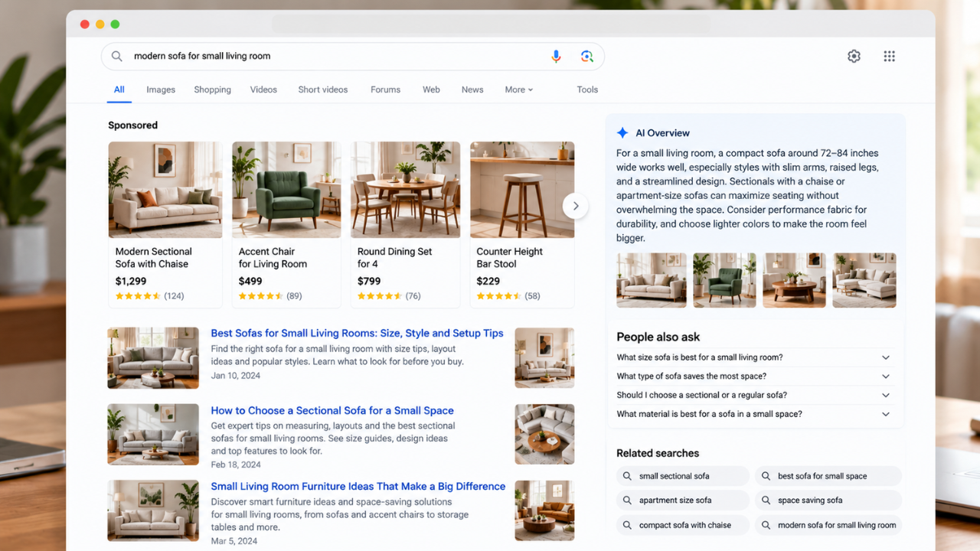Screen dimensions: 980x551
Task: Open the More dropdown in the search tabs
Action: (518, 90)
